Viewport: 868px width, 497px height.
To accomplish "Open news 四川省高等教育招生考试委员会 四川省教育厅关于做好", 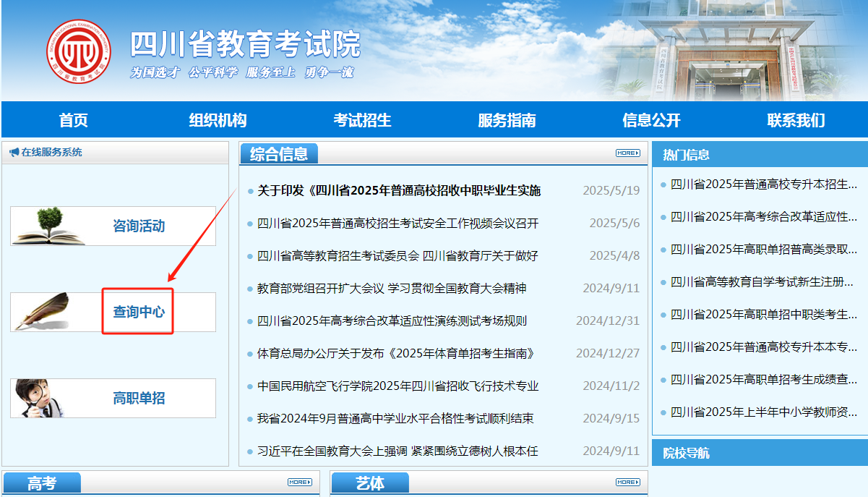I will 398,255.
